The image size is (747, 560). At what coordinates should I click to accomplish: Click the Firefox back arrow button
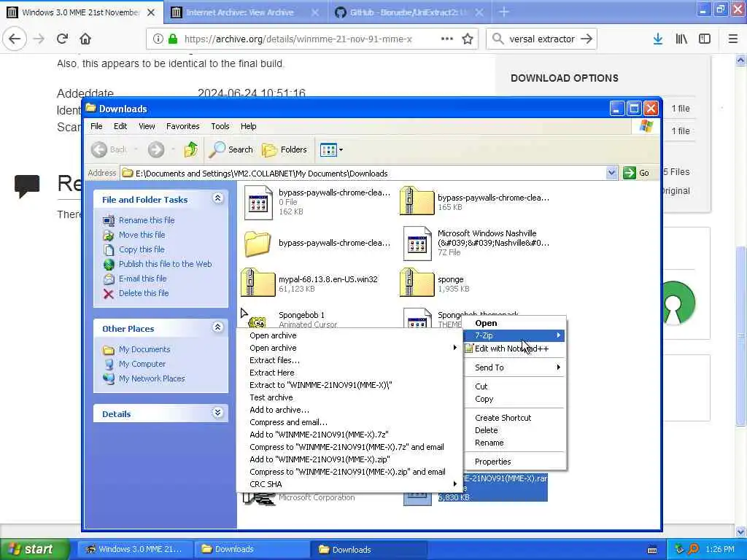[x=15, y=39]
